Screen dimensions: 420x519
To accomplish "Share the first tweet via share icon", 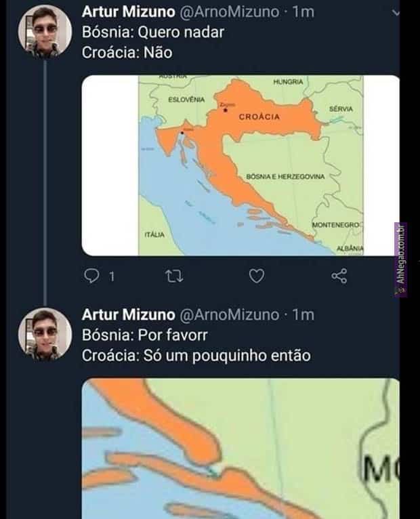I will pos(339,276).
